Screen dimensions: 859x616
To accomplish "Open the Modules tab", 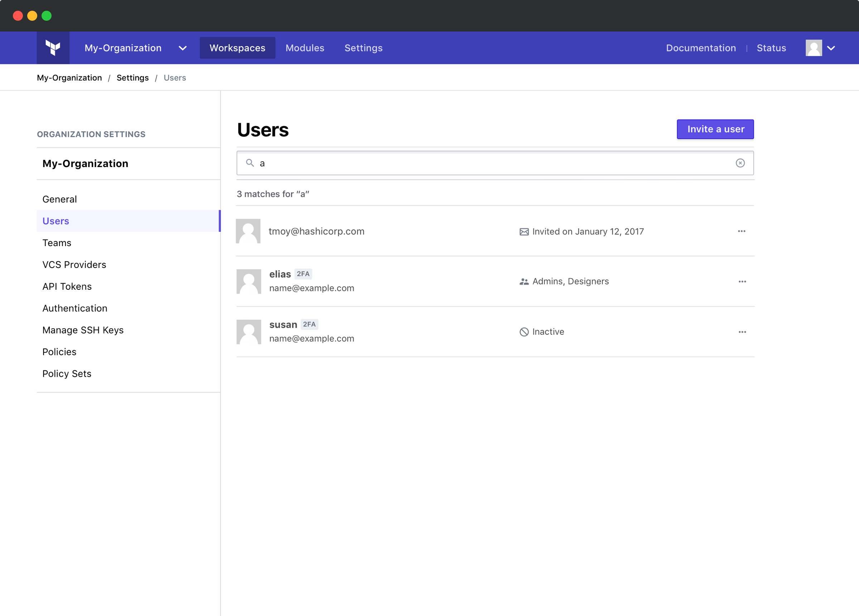I will point(305,48).
